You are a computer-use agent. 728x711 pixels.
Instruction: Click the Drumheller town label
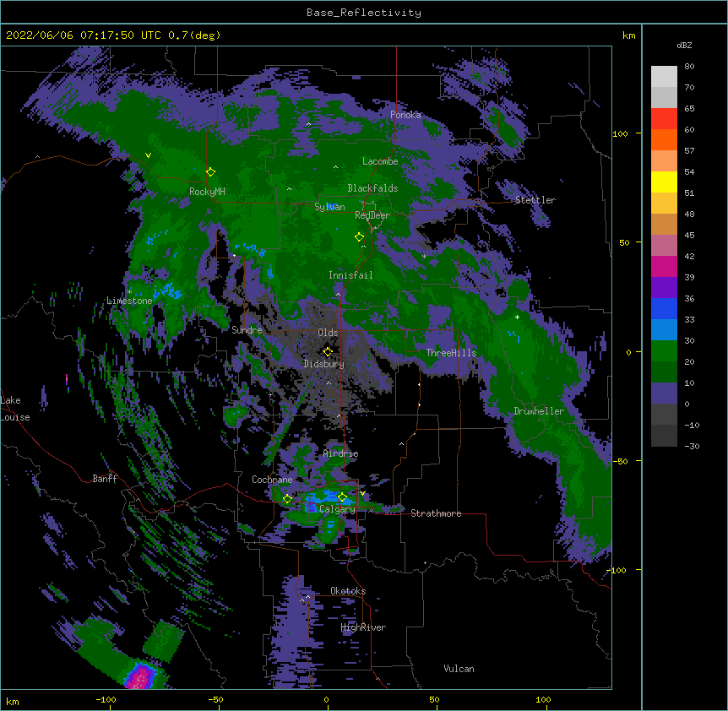tap(539, 411)
